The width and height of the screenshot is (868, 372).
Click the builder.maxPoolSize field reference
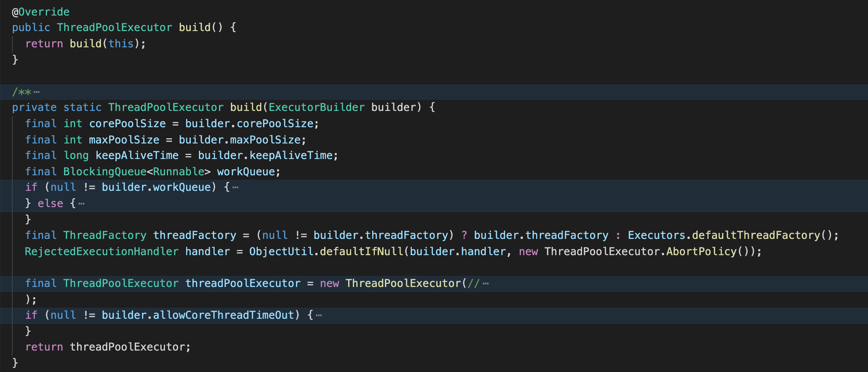(265, 140)
